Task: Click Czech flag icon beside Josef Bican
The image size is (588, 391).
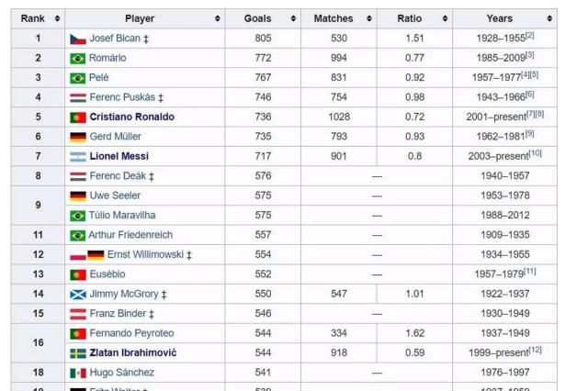Action: pyautogui.click(x=78, y=39)
